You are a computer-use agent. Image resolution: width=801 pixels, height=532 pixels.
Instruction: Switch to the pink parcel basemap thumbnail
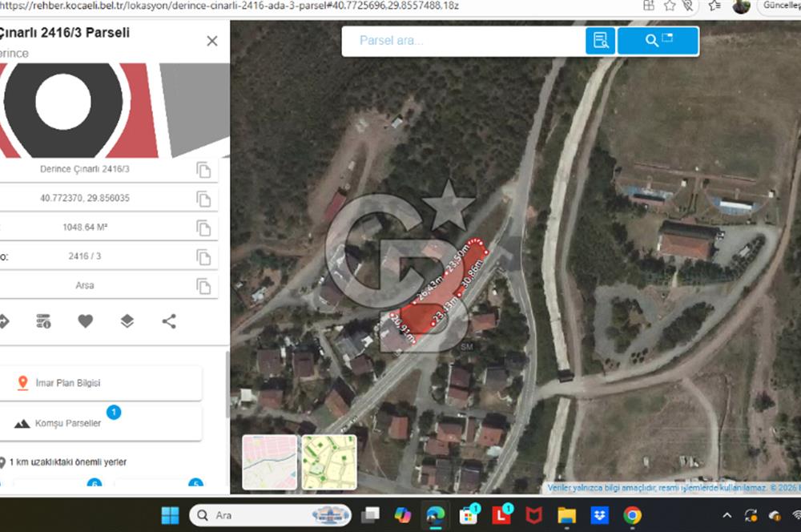tap(269, 462)
